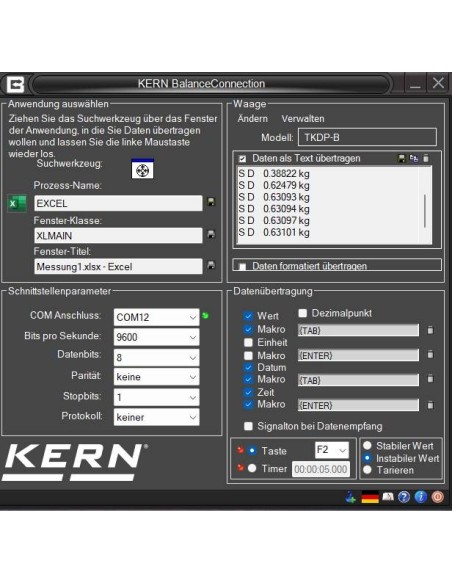Select the Instabiler Wert option
Screen dimensions: 452x584
367,458
